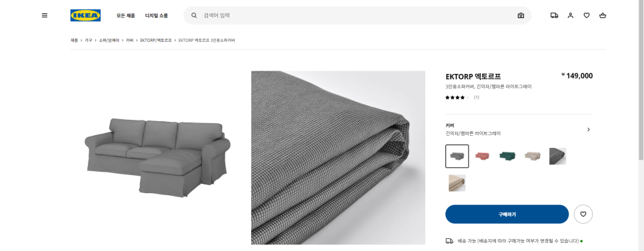Click the EKTORP 엑토르프 product title
The height and width of the screenshot is (251, 644).
coord(473,77)
